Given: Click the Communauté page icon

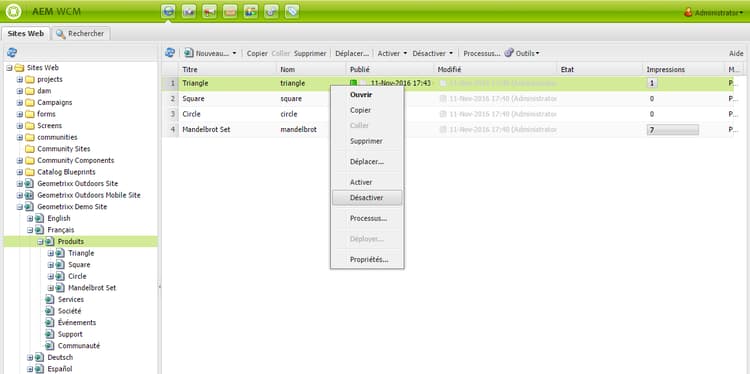Looking at the screenshot, I should tap(50, 345).
